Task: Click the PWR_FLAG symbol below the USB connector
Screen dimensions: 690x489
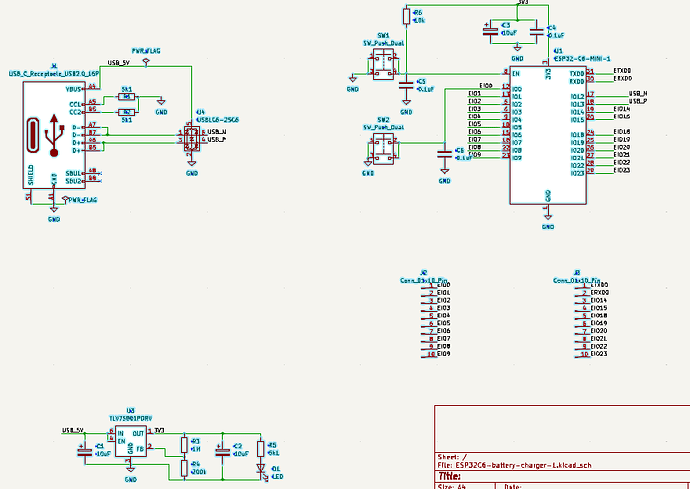Action: [x=66, y=199]
